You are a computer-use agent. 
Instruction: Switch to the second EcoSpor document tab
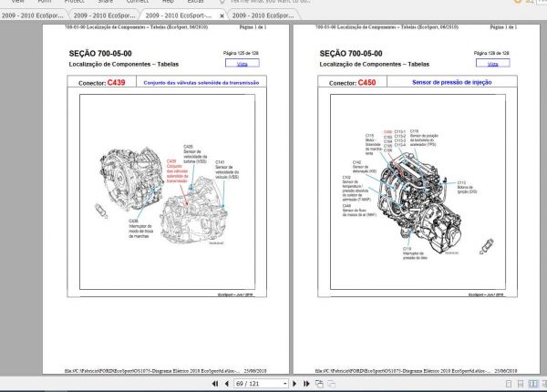click(x=104, y=15)
